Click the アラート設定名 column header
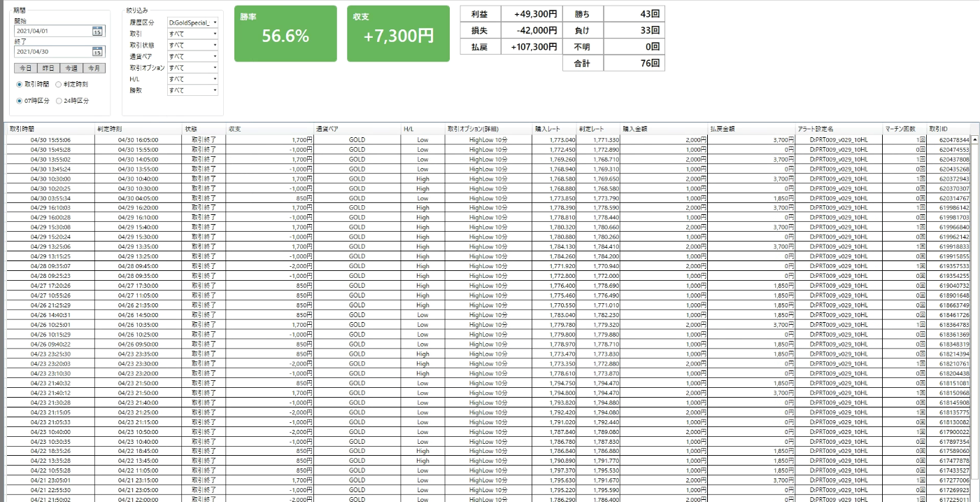The image size is (980, 502). (x=839, y=129)
